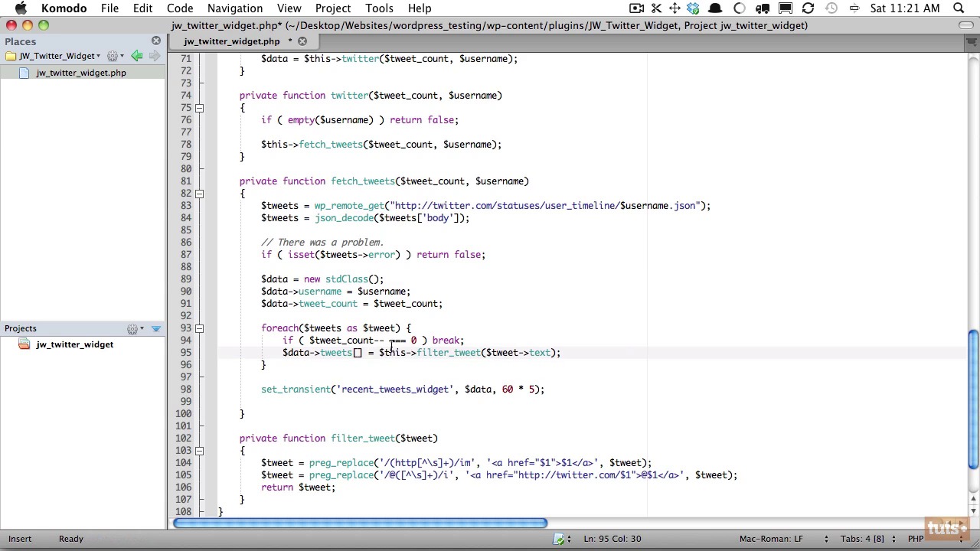
Task: Collapse the Projects panel with the blue arrow
Action: [x=156, y=329]
